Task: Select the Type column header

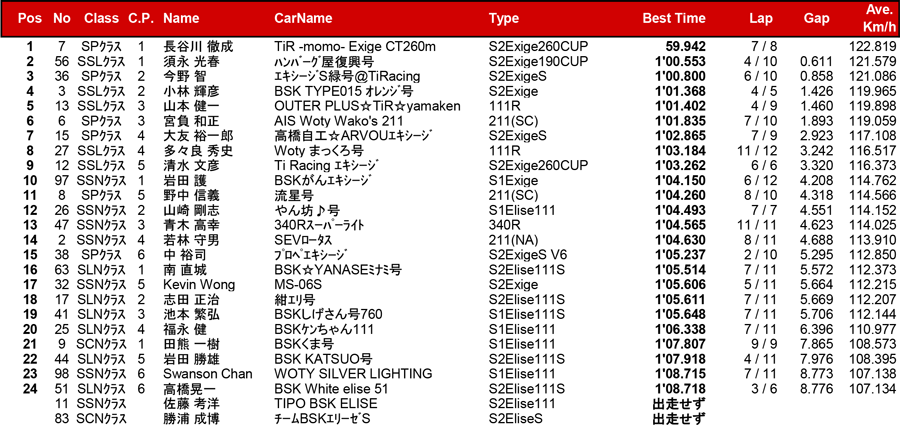Action: (504, 18)
